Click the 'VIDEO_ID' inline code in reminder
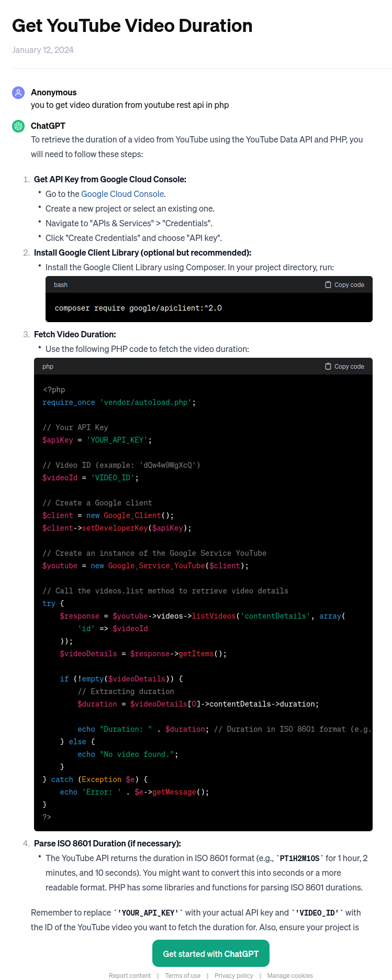 click(x=317, y=912)
